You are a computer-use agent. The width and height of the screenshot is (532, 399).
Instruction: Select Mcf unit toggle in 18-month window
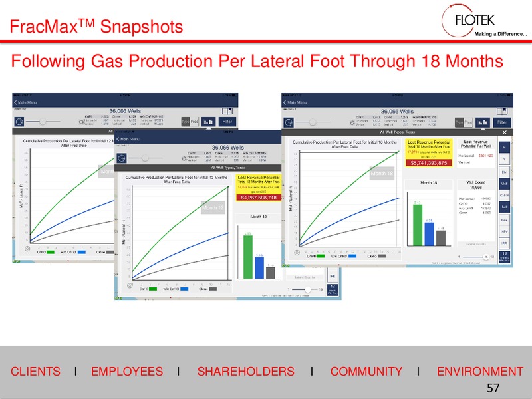504,184
